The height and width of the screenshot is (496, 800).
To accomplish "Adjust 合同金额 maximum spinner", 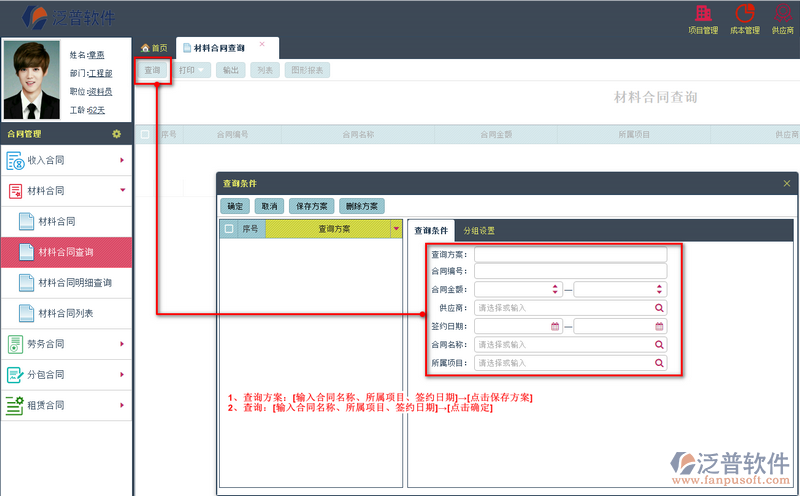I will coord(659,289).
